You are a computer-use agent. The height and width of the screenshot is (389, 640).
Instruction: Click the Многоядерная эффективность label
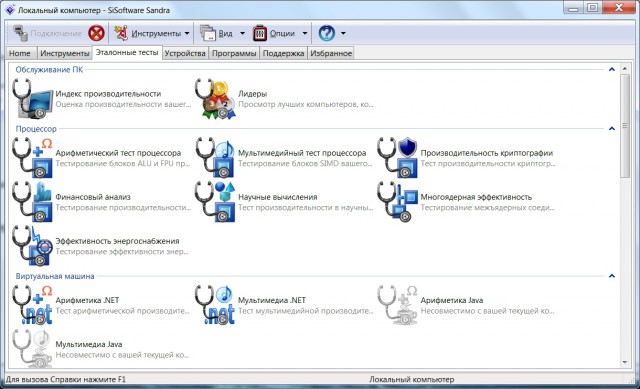point(476,197)
